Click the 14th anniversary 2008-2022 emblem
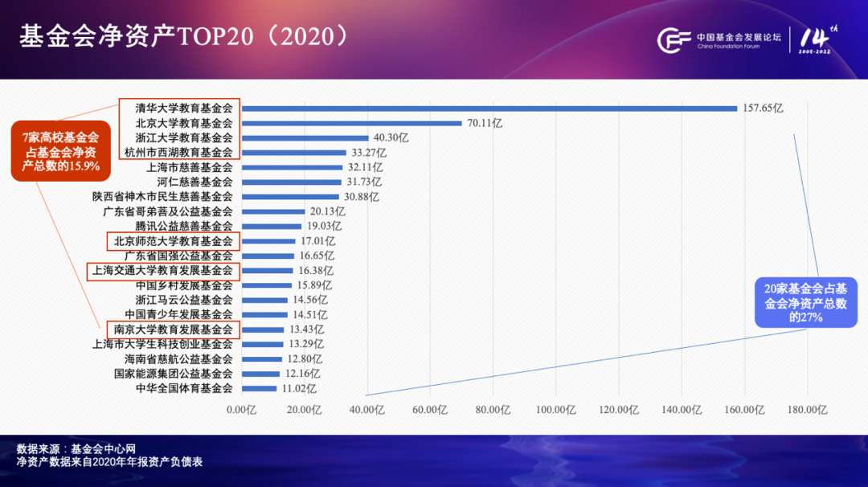 click(817, 39)
